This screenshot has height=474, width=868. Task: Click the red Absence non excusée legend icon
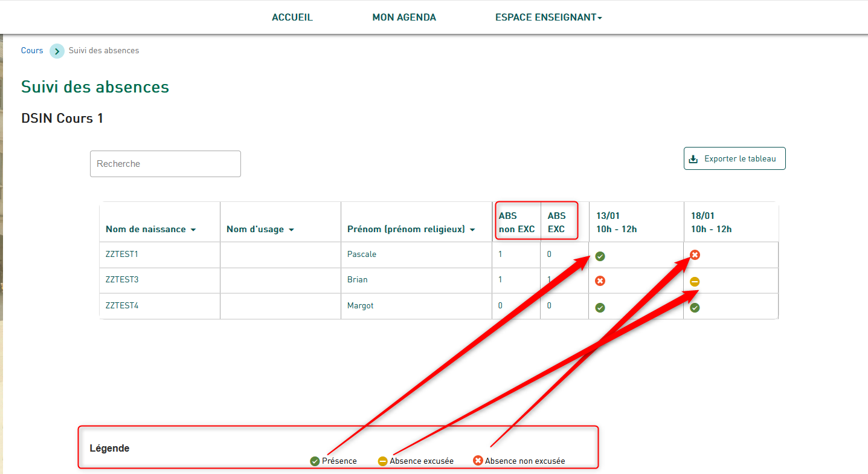(x=478, y=461)
